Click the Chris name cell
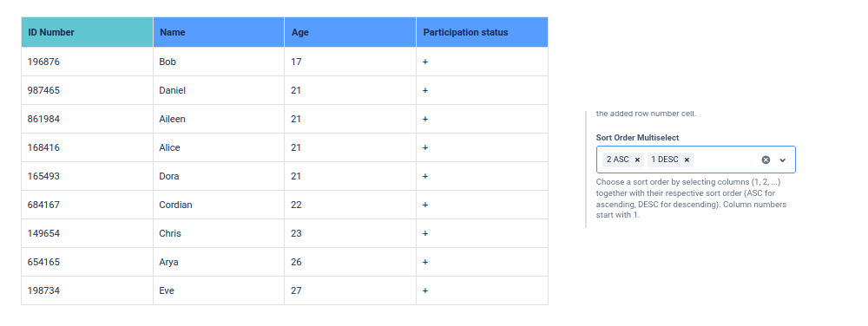This screenshot has height=326, width=868. (220, 233)
